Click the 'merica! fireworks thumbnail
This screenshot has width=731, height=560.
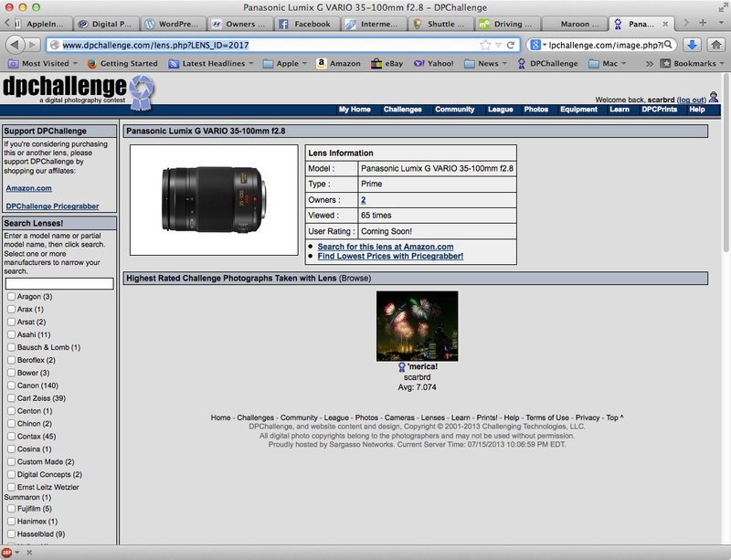[x=417, y=326]
